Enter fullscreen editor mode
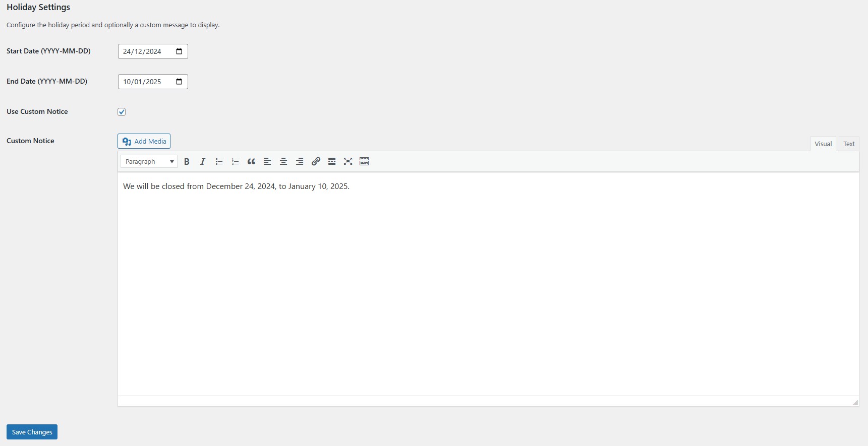The height and width of the screenshot is (446, 868). [348, 161]
